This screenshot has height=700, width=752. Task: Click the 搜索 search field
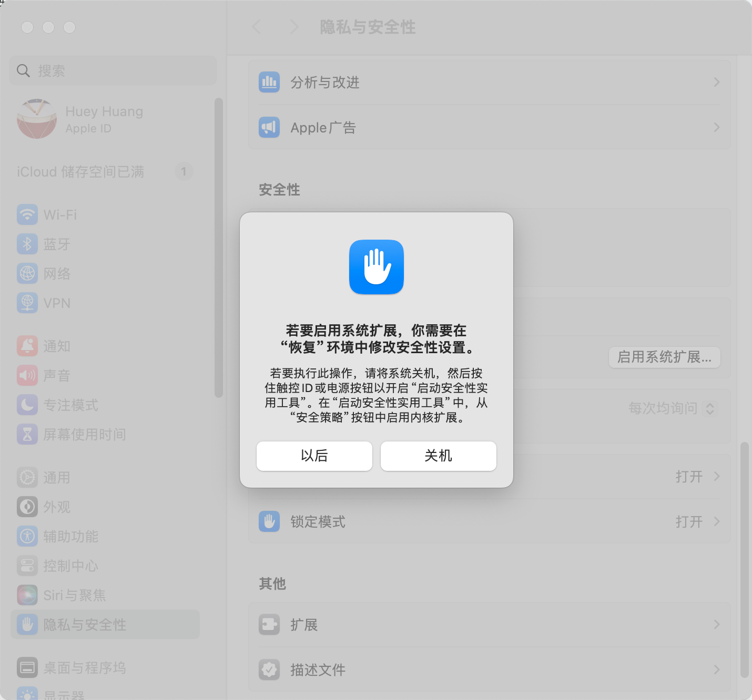tap(113, 70)
